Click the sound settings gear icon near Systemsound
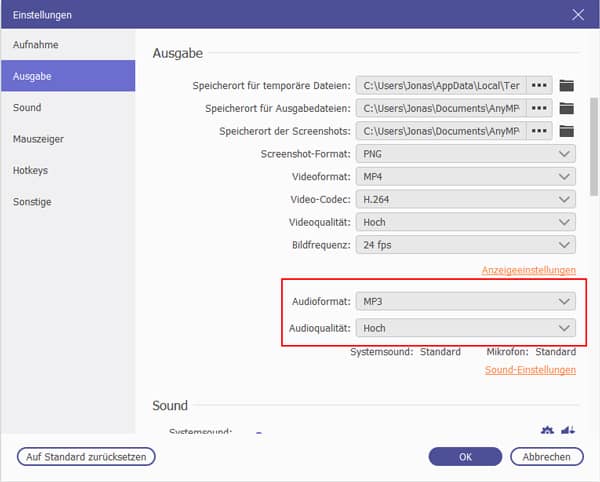The height and width of the screenshot is (482, 600). tap(547, 430)
